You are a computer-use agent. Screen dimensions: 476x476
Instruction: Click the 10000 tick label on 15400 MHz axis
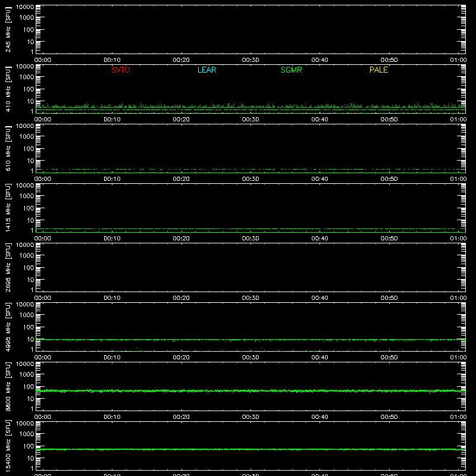tap(25, 424)
